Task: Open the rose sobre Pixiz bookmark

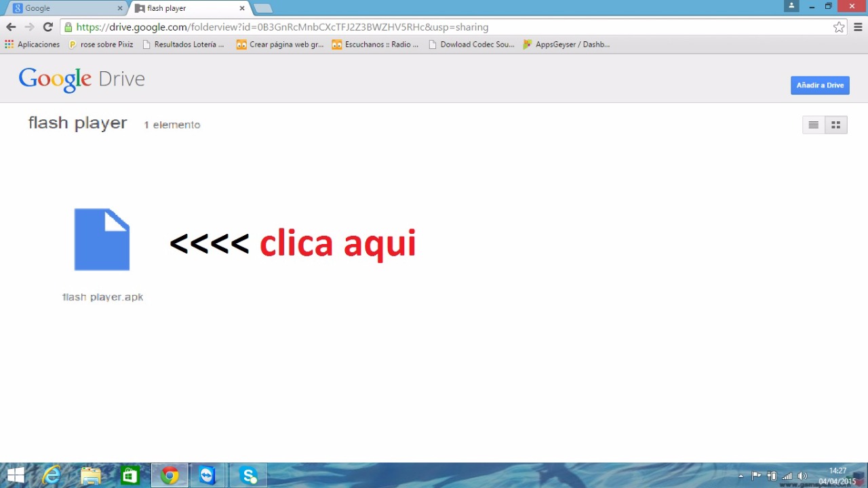Action: point(101,44)
